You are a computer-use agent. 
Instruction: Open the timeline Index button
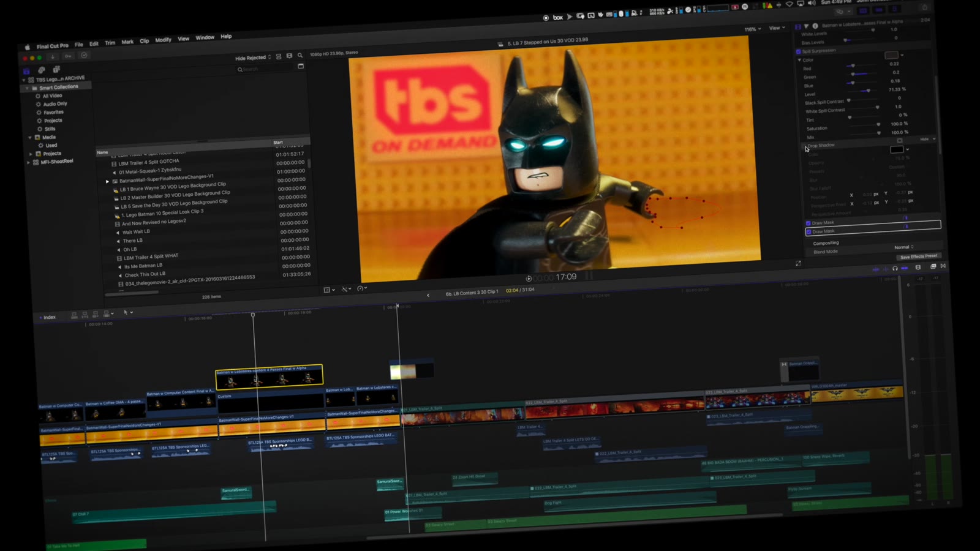pos(48,317)
